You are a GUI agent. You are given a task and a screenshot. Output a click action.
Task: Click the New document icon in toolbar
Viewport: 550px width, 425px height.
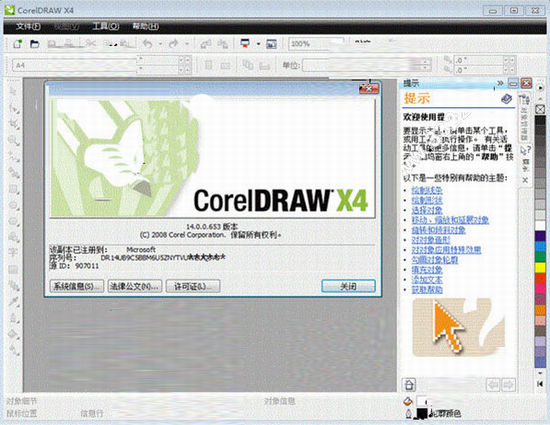(17, 44)
